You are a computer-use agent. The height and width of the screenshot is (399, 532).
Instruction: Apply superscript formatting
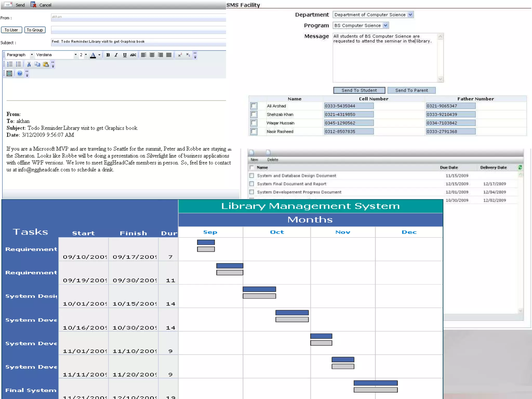pyautogui.click(x=180, y=55)
